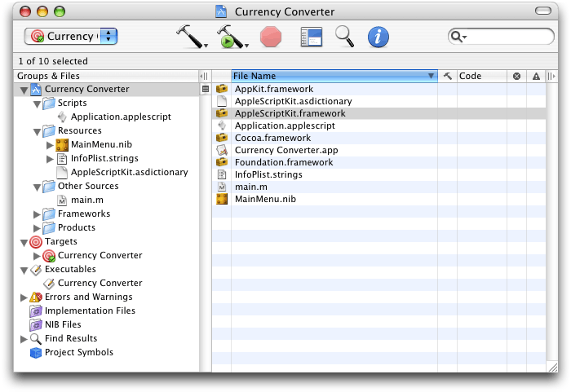This screenshot has width=571, height=392.
Task: Click the magnifying glass Find icon
Action: click(344, 37)
